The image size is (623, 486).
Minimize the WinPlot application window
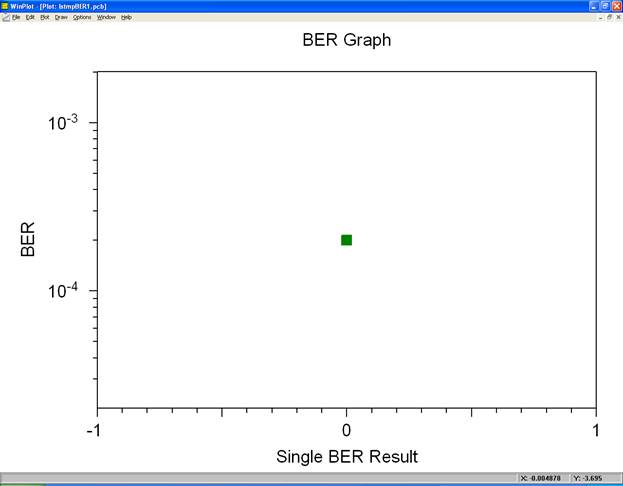point(594,6)
